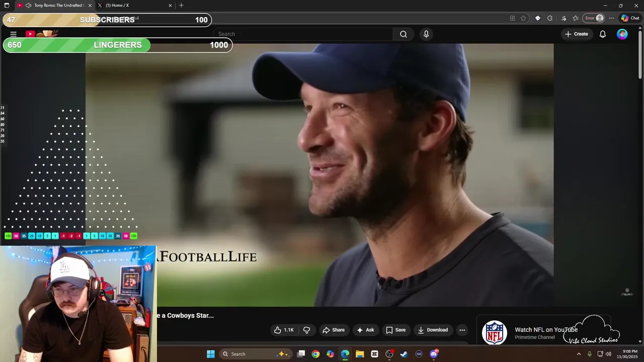Open the YouTube account avatar menu

coord(622,34)
